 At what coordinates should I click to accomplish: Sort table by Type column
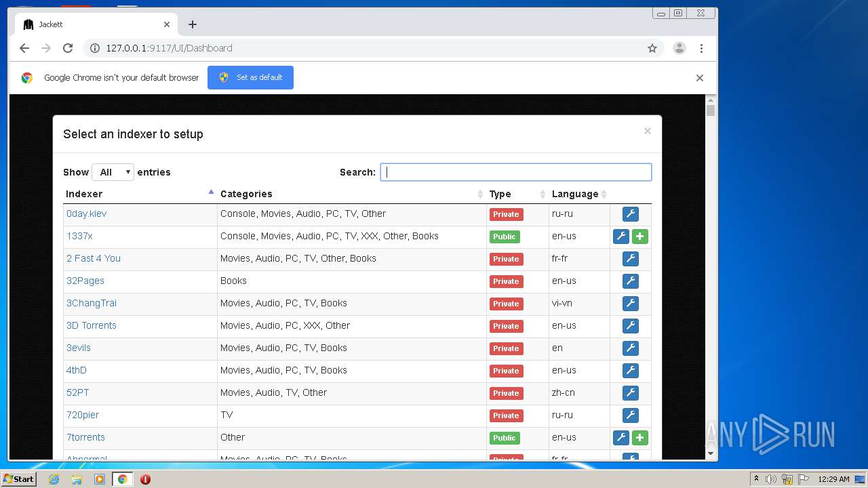[518, 194]
